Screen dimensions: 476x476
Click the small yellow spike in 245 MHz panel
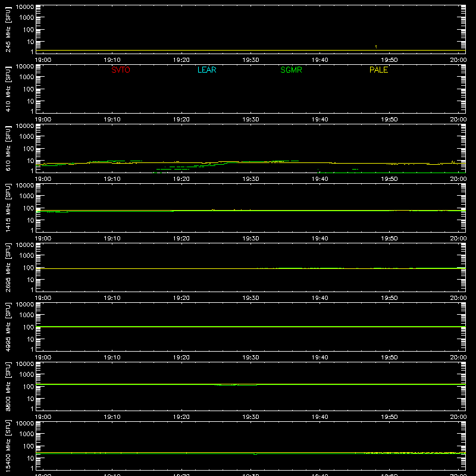(376, 46)
